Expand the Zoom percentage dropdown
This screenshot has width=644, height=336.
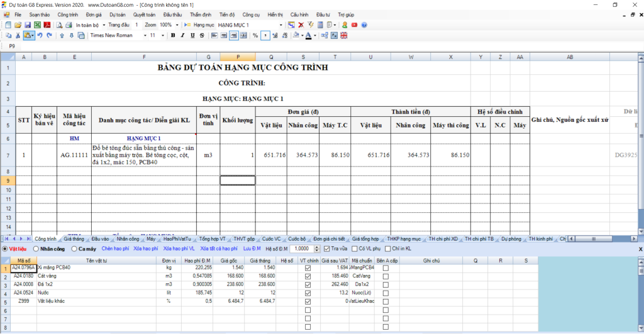coord(177,25)
